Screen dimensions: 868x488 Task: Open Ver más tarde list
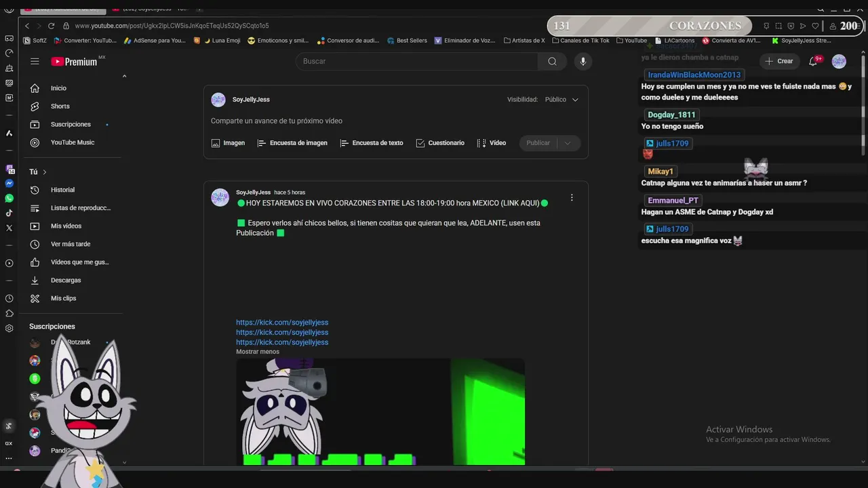tap(71, 244)
